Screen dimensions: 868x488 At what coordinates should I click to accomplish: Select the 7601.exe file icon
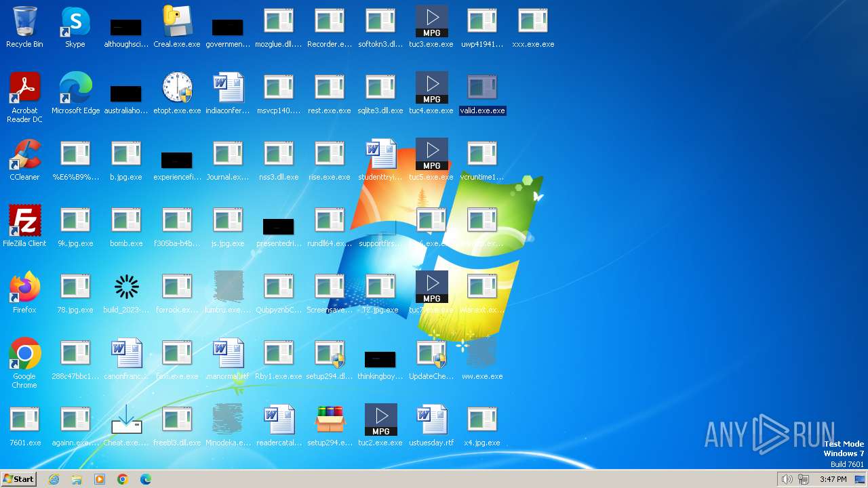pyautogui.click(x=24, y=420)
